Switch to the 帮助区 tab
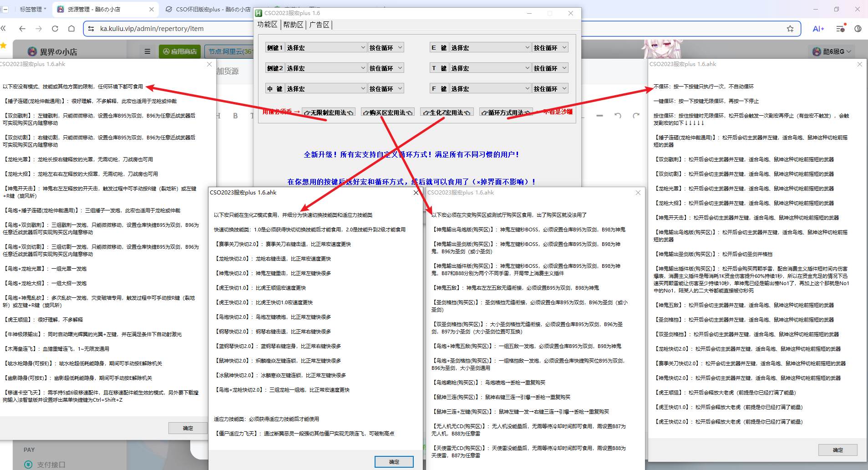 (x=293, y=25)
